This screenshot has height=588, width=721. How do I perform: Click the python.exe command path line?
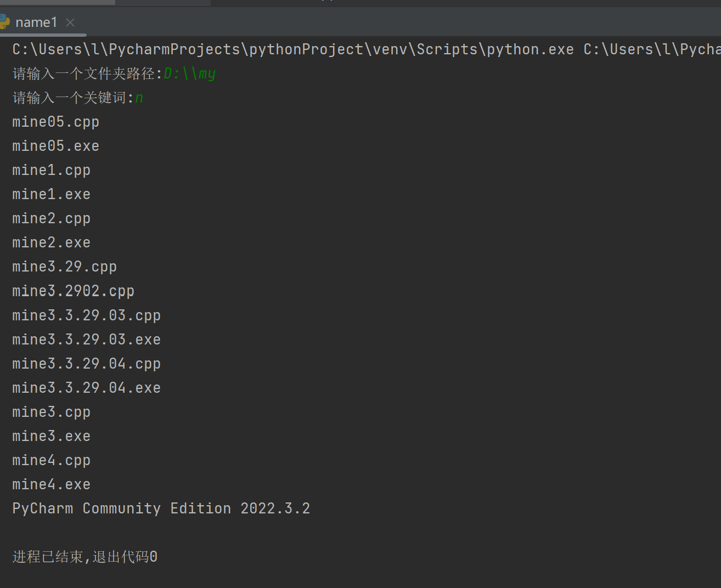(x=366, y=49)
